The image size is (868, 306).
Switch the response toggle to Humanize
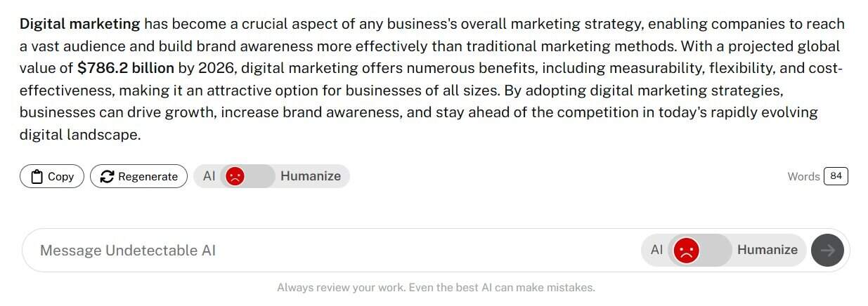click(310, 176)
